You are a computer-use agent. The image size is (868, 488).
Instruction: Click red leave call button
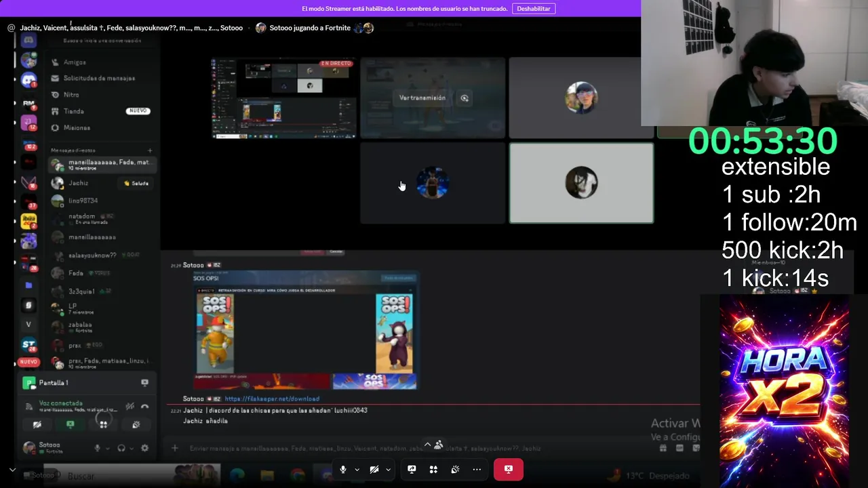point(509,469)
